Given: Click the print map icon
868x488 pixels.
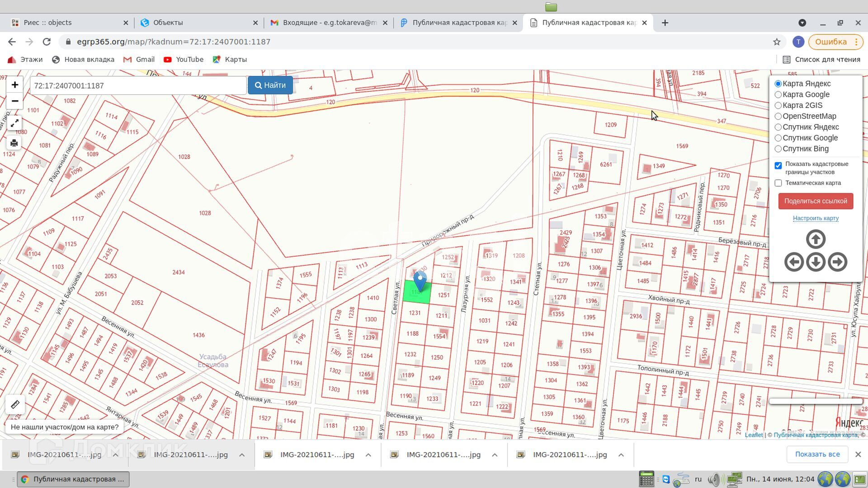Looking at the screenshot, I should (14, 143).
